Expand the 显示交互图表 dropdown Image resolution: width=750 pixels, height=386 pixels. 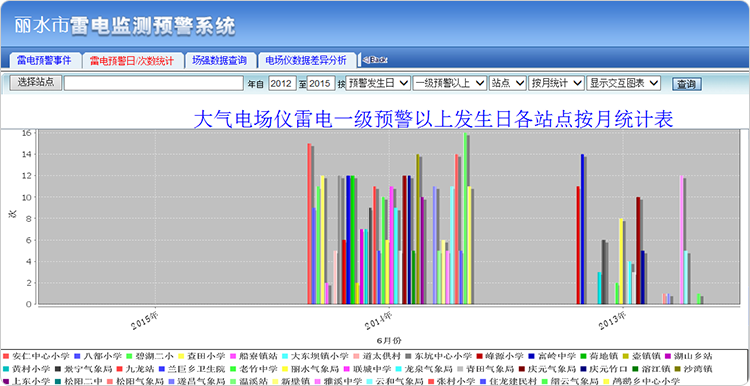(623, 83)
